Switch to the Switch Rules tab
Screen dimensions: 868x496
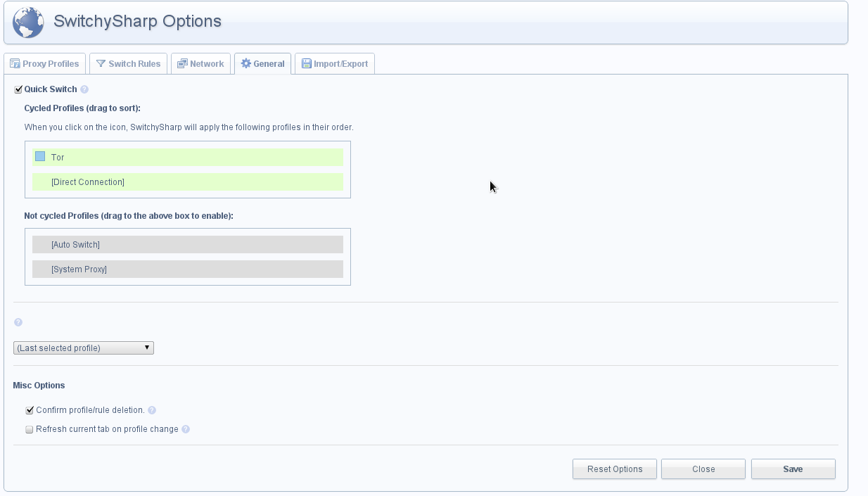click(129, 63)
